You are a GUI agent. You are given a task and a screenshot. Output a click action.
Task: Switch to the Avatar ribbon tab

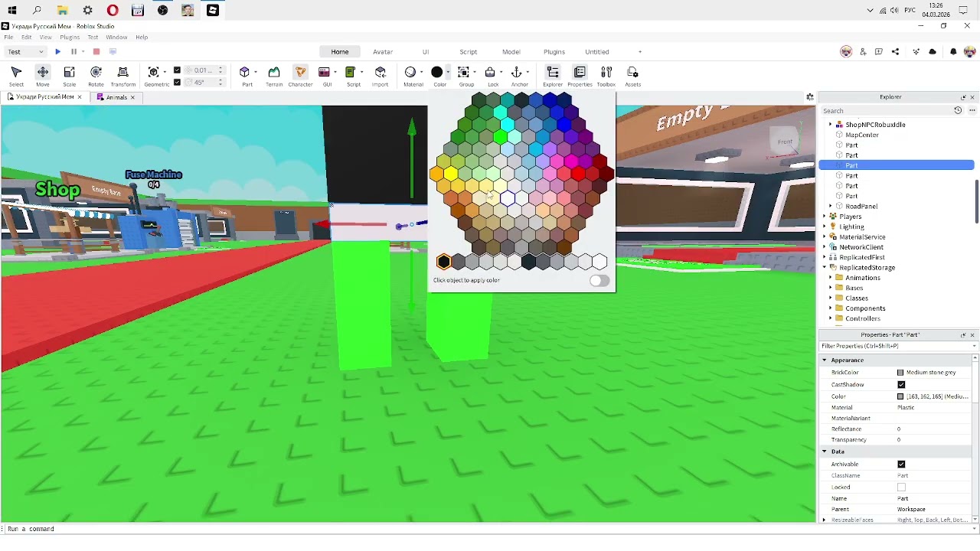(383, 52)
